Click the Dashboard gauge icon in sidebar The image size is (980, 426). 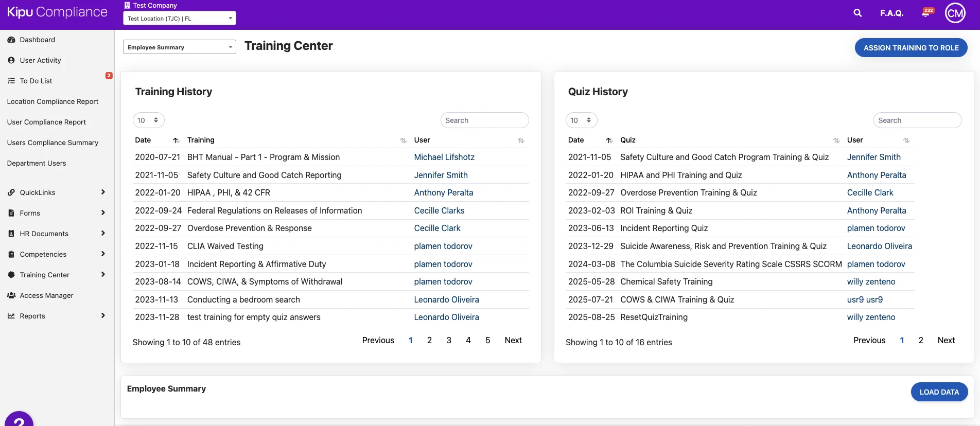[11, 40]
